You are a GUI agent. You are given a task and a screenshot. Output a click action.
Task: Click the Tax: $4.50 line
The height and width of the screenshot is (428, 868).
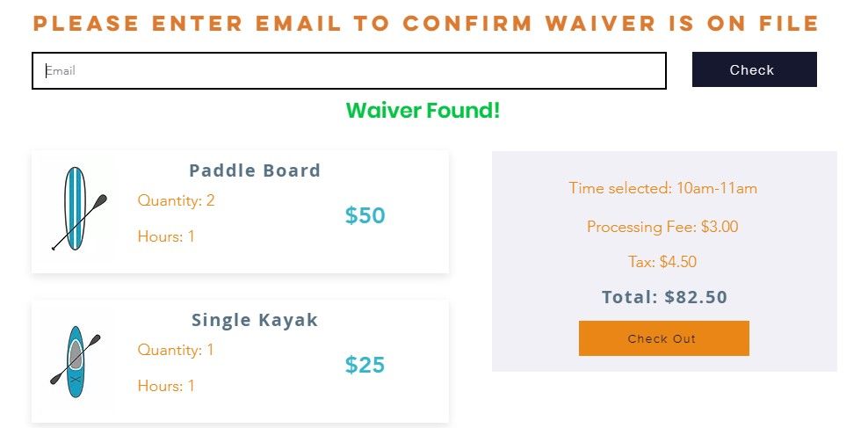[662, 262]
